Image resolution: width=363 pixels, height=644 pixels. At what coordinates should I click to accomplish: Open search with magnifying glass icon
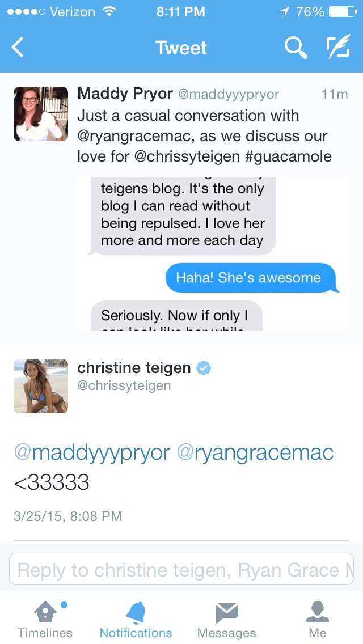[x=296, y=48]
